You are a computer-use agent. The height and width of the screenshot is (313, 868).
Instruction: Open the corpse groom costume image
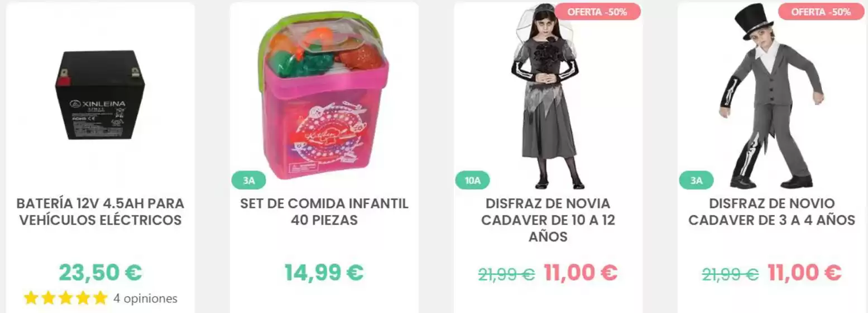[x=771, y=96]
